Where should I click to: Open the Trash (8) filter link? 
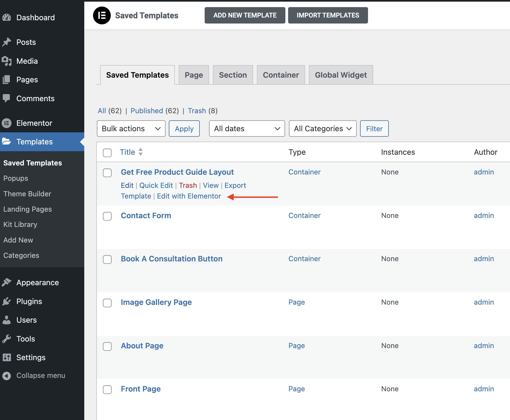tap(197, 111)
